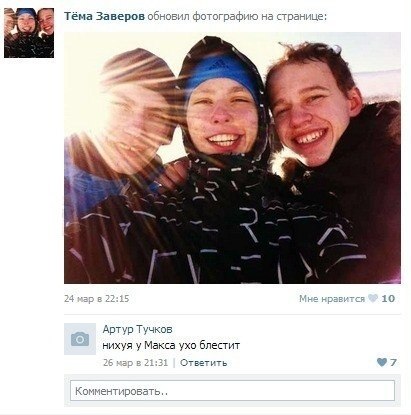Image resolution: width=411 pixels, height=415 pixels.
Task: Click the 'обновил фотографию на странице' caption
Action: (x=237, y=16)
